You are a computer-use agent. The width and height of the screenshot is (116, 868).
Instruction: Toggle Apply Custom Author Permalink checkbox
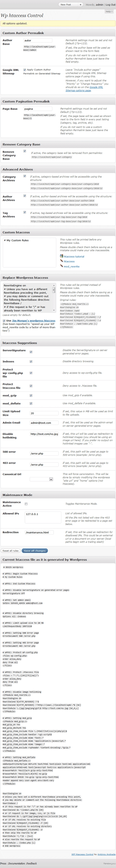pos(25,70)
